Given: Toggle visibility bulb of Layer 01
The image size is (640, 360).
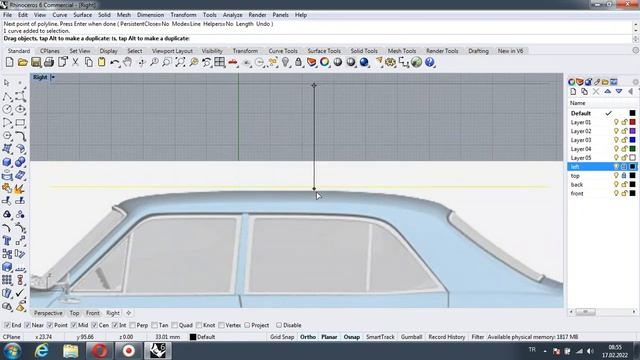Looking at the screenshot, I should point(616,122).
